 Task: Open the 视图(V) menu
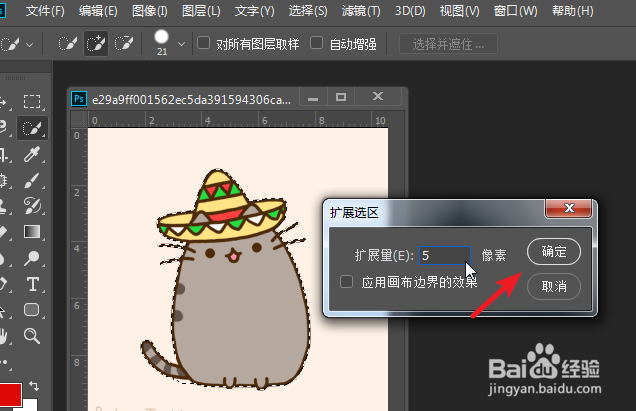460,11
